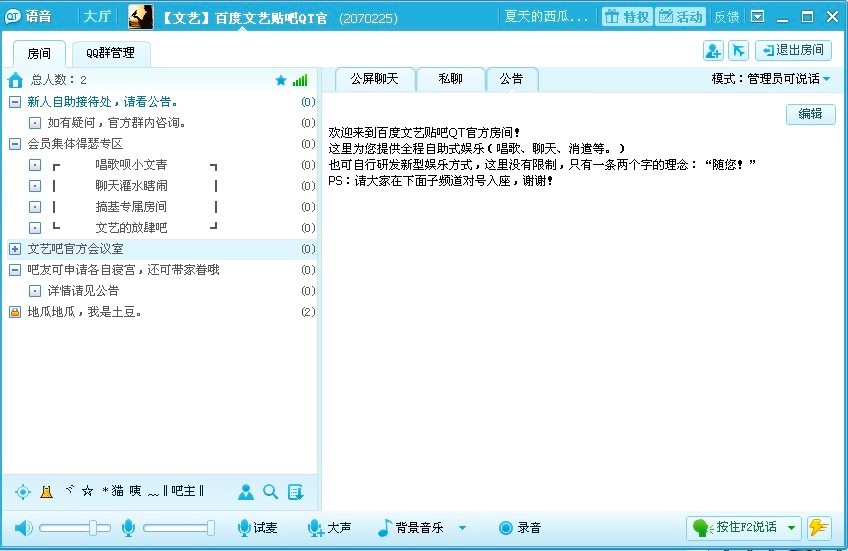Image resolution: width=848 pixels, height=551 pixels.
Task: Click the username 夏天的西瓜... in title bar
Action: (546, 17)
